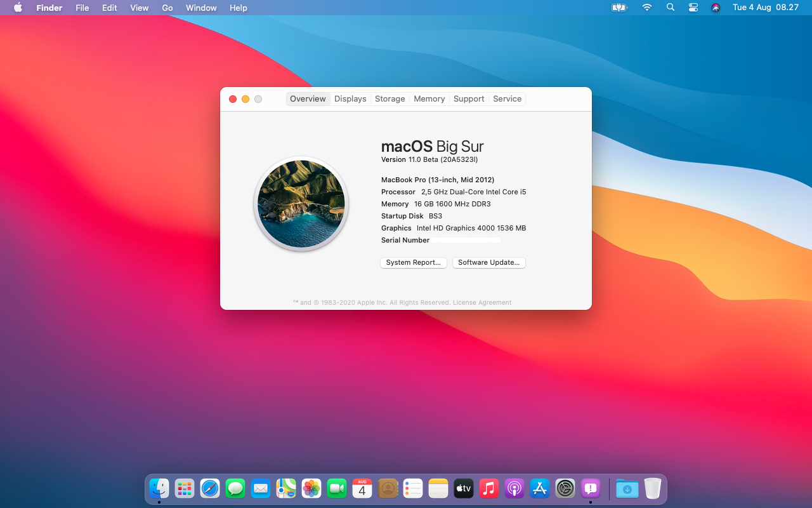
Task: Click the date and time clock
Action: click(766, 8)
